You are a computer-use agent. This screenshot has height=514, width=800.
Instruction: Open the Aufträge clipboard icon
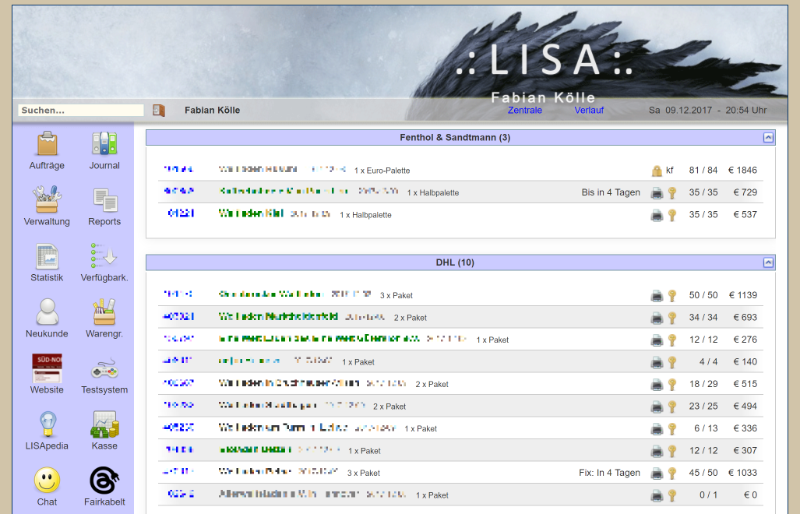47,145
